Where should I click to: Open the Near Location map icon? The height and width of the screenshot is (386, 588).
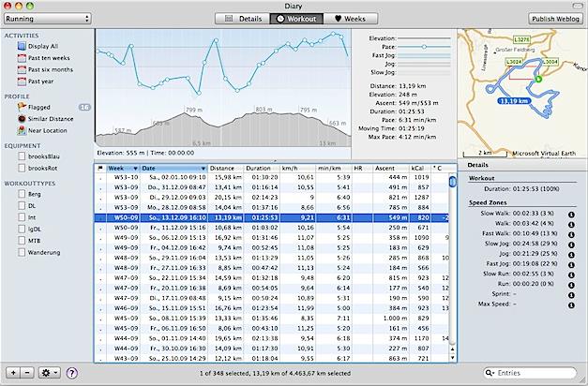click(22, 130)
